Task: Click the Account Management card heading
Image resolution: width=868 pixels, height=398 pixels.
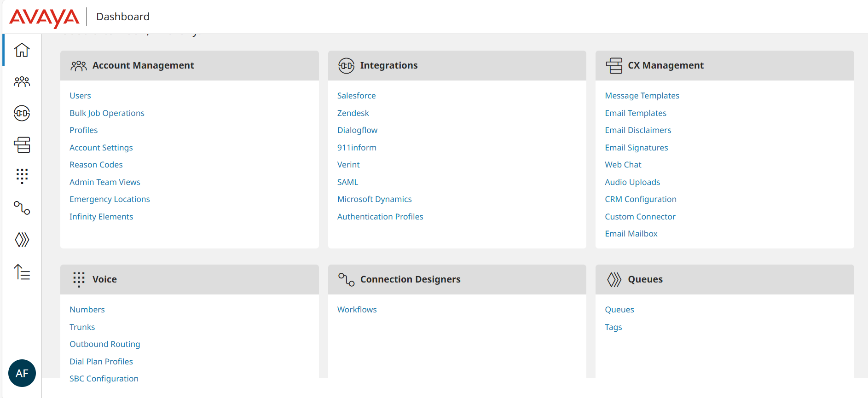Action: pyautogui.click(x=143, y=66)
